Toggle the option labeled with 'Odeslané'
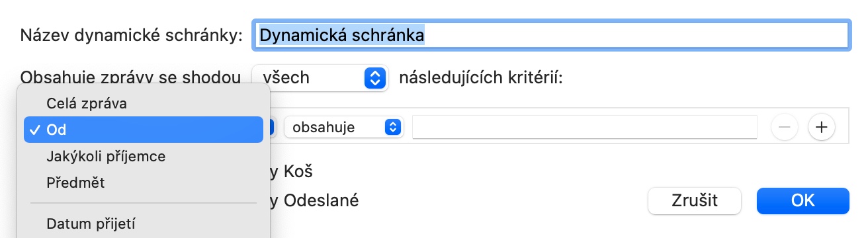 point(314,200)
